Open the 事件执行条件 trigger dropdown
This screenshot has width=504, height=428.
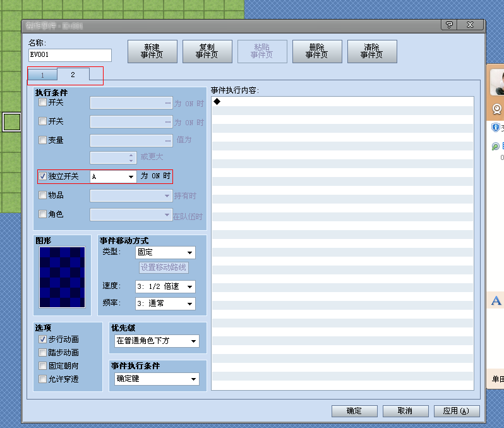[x=157, y=379]
